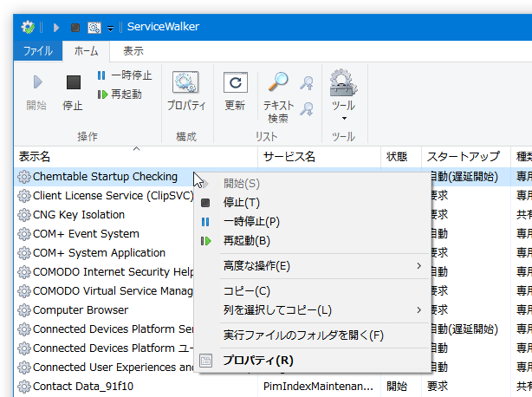Choose コピー(C) in the context menu
This screenshot has height=397, width=532.
[315, 290]
